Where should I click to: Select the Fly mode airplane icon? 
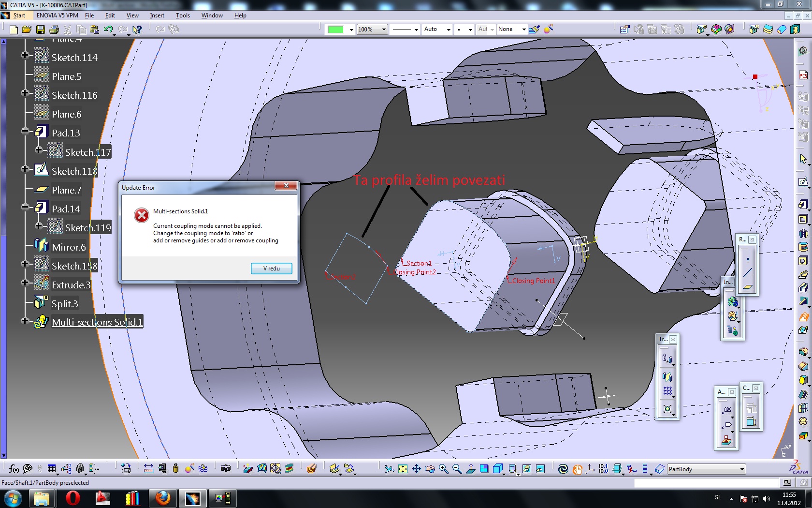[x=389, y=468]
